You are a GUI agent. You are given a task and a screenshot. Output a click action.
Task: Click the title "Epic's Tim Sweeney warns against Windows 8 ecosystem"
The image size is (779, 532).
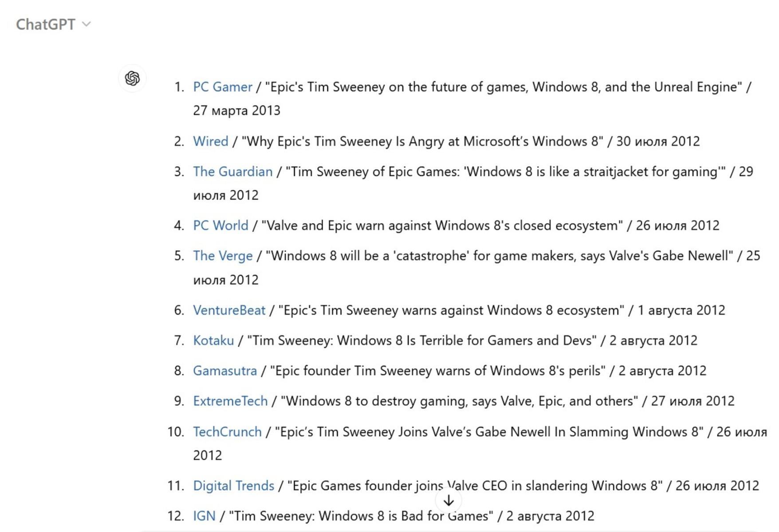451,310
